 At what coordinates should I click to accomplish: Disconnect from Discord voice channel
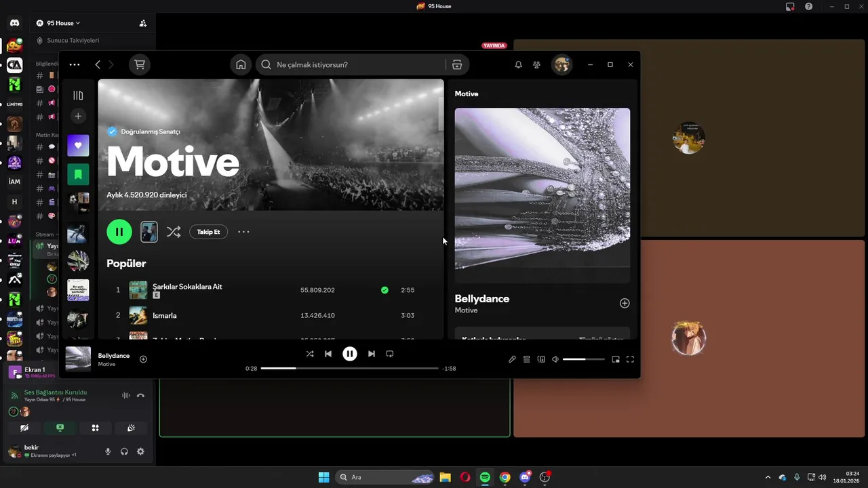click(x=140, y=395)
